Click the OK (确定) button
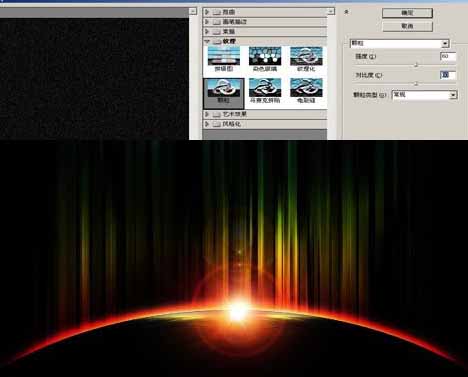The image size is (468, 377). (407, 13)
